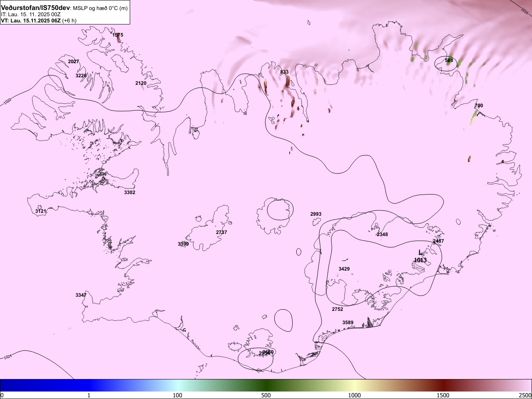The height and width of the screenshot is (399, 532).
Task: Click the 508 value inside the oval contour
Action: click(449, 60)
